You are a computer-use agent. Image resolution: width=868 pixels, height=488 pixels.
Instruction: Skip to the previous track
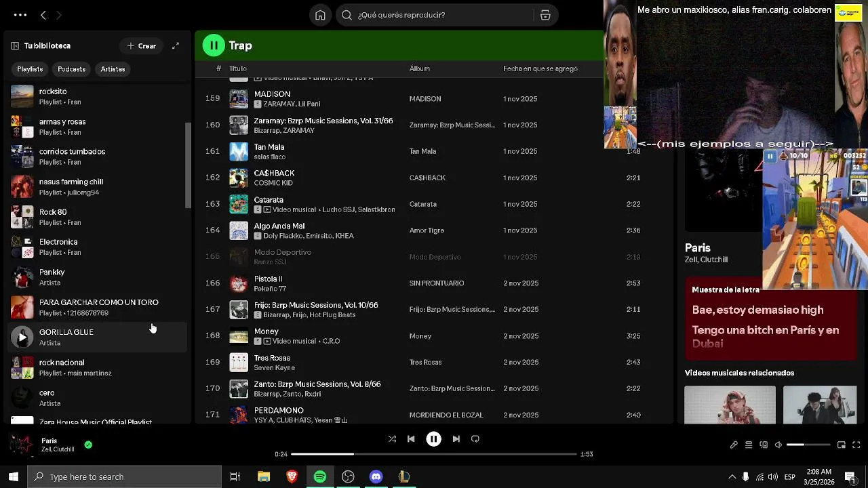point(411,439)
